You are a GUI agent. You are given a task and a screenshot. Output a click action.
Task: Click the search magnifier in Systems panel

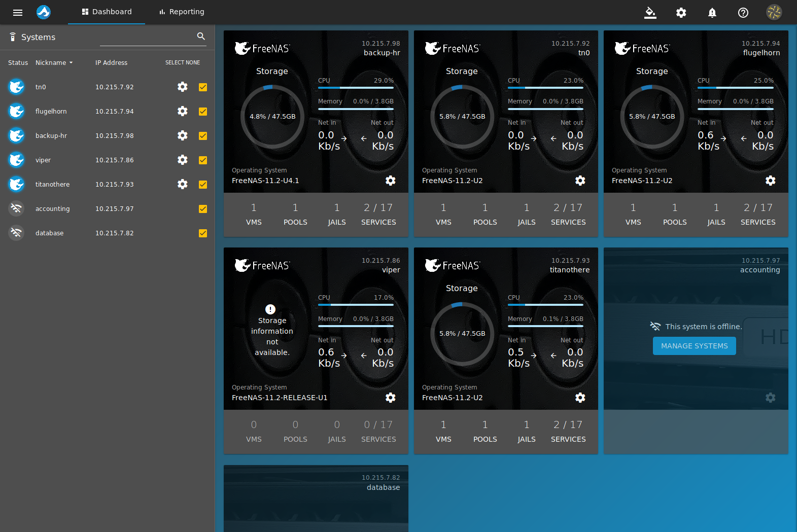coord(201,36)
